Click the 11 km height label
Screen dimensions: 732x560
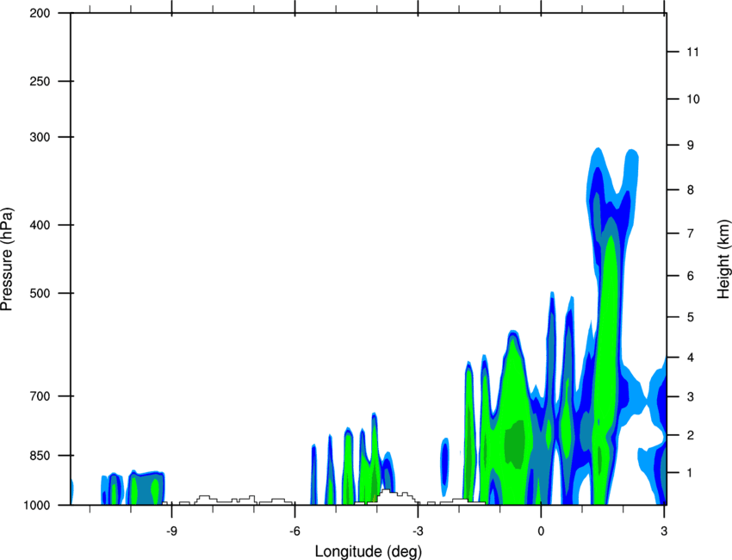pos(692,52)
